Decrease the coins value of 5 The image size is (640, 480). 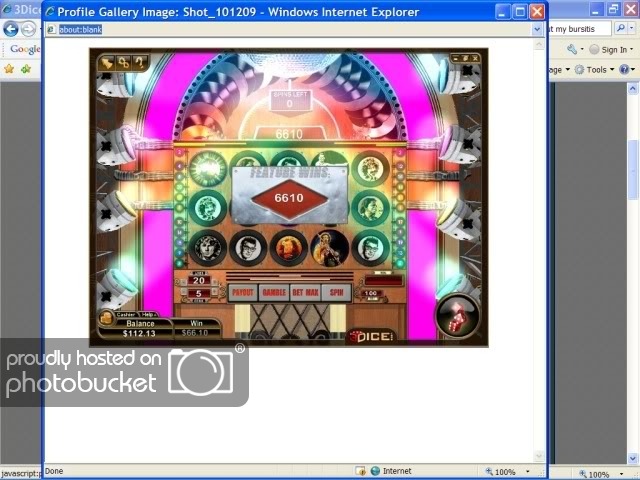[x=184, y=292]
